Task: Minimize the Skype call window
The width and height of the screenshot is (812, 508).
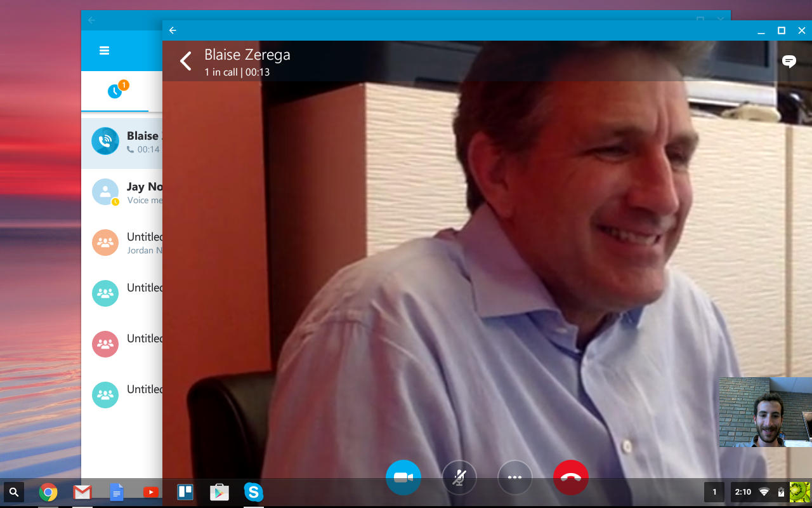Action: [761, 30]
